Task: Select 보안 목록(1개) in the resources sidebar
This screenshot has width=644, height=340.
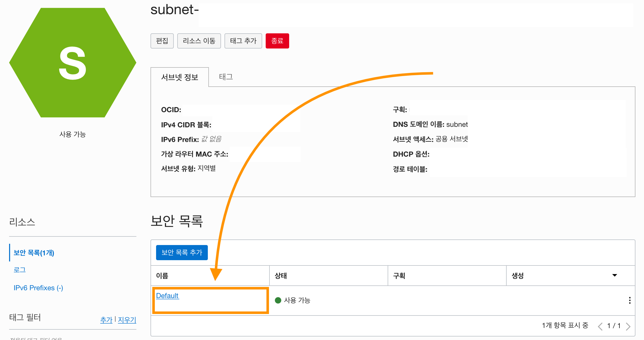Action: 34,253
